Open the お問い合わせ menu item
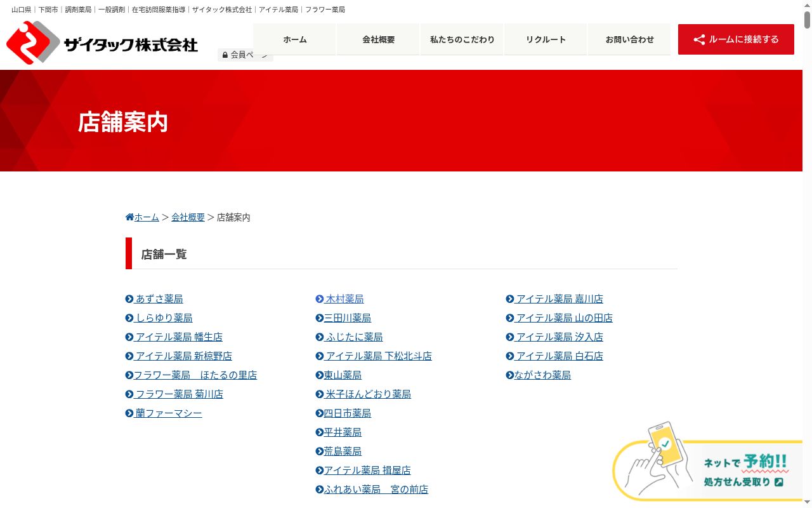The width and height of the screenshot is (812, 508). pos(629,39)
